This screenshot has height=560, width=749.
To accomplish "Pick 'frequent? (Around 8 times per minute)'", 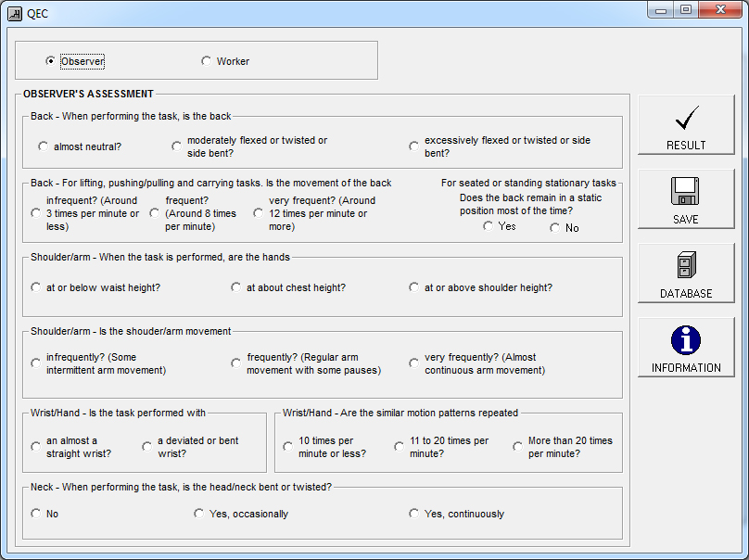I will point(154,213).
